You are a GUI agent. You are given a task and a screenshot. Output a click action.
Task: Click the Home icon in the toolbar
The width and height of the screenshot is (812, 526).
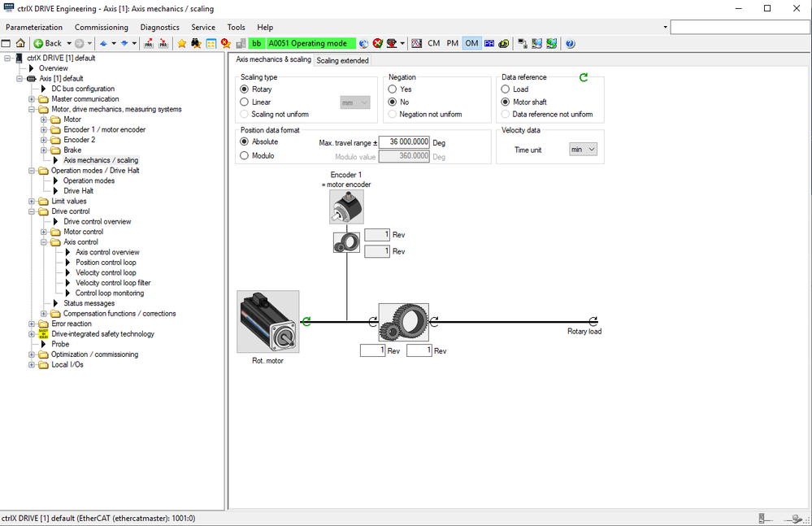(x=20, y=43)
